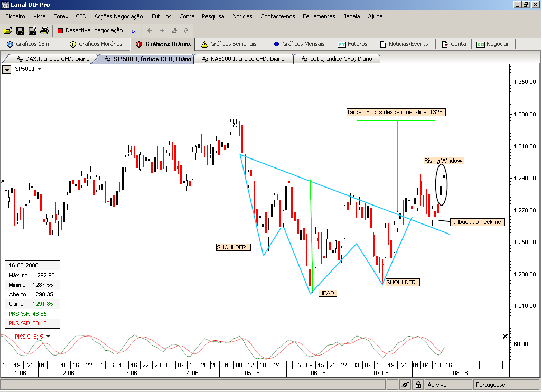Click the padlock icon in status bar
542x392 pixels.
click(418, 385)
